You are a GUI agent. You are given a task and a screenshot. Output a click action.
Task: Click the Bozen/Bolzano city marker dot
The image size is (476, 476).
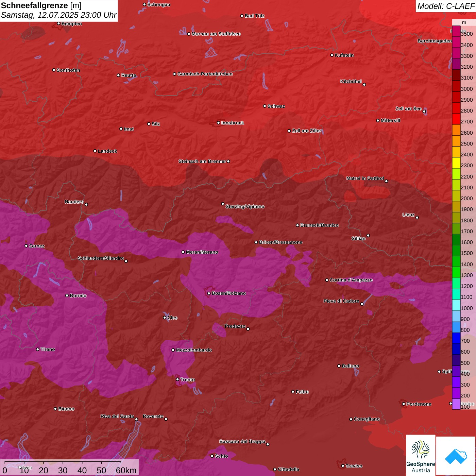209,293
